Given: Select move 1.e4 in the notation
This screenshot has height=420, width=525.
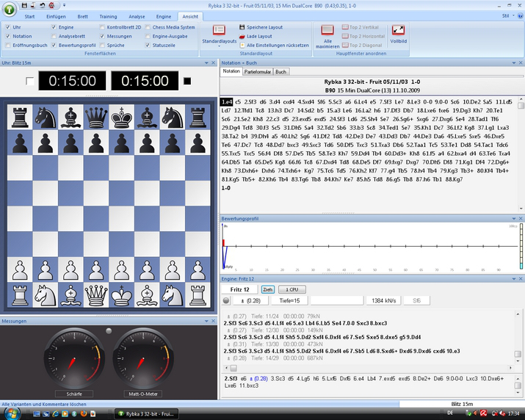Looking at the screenshot, I should pos(227,102).
